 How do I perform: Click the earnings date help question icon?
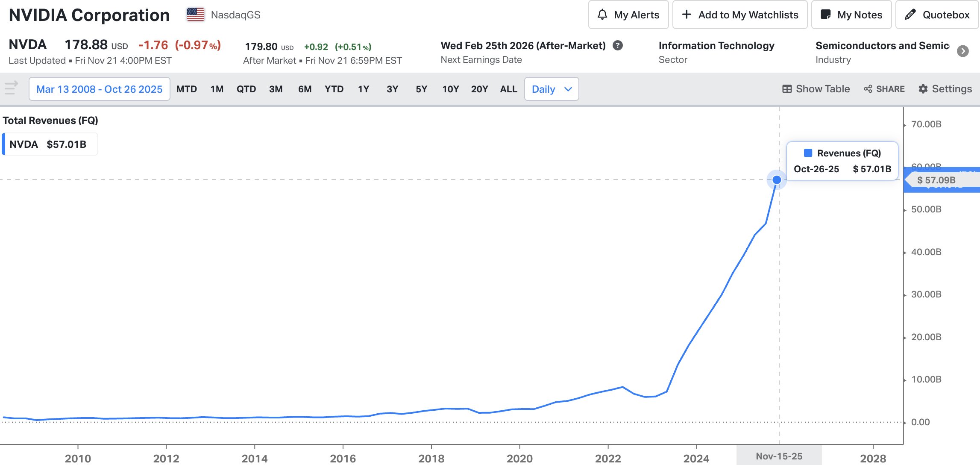[x=618, y=45]
